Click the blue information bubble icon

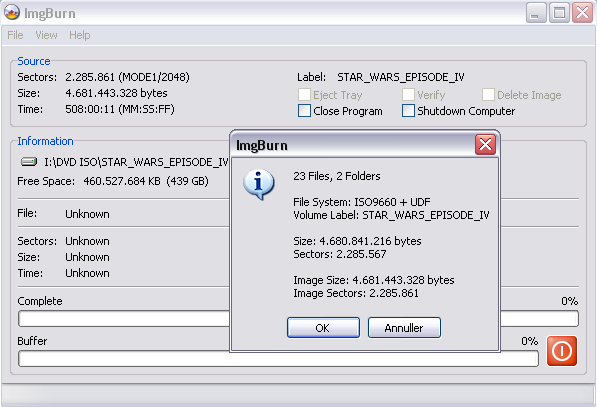(x=259, y=184)
